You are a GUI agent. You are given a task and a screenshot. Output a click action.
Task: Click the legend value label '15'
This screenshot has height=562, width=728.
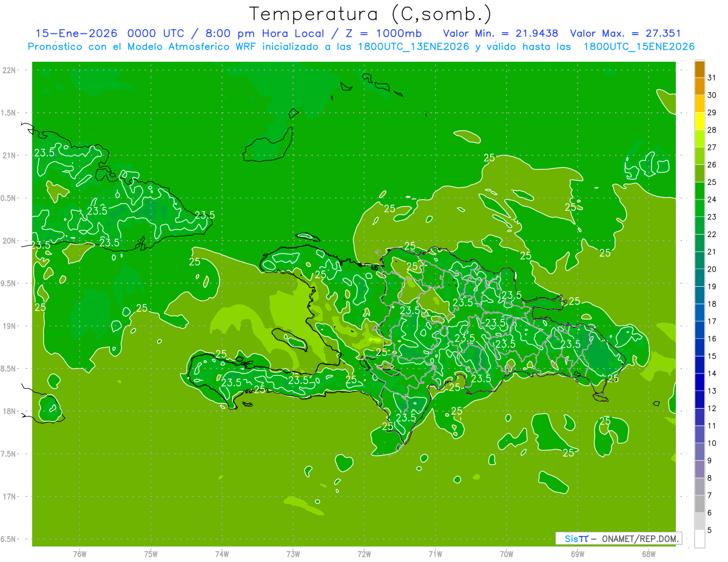[x=712, y=356]
